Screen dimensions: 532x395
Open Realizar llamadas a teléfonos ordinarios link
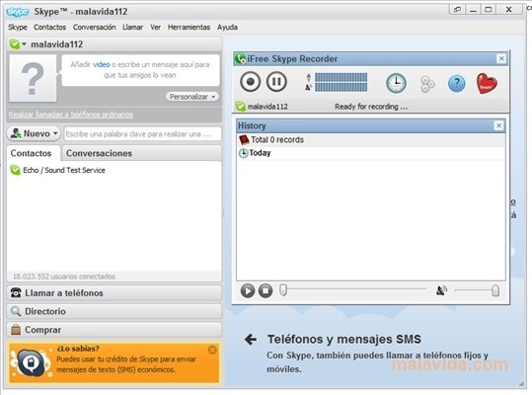click(71, 115)
